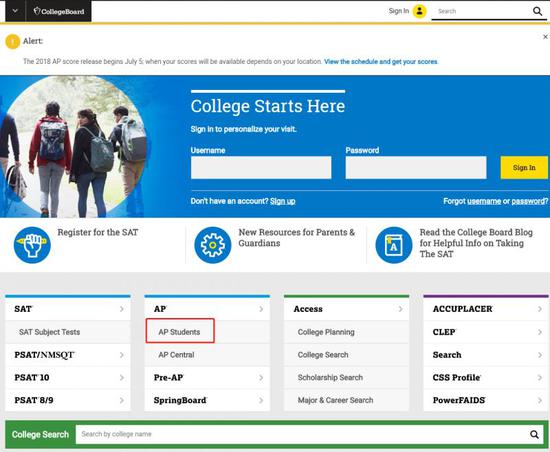This screenshot has height=452, width=550.
Task: Focus the Username input field
Action: pyautogui.click(x=261, y=168)
